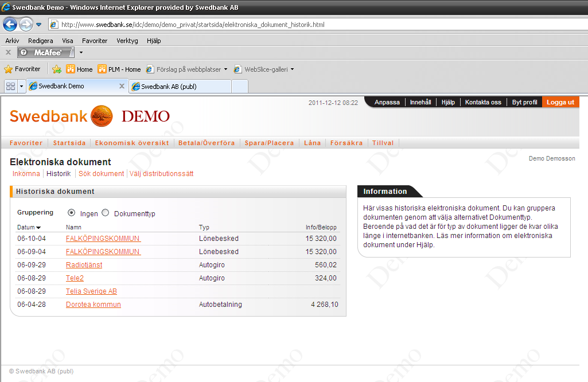Open the Favoriter star button
Screen dimensions: 588x382
22,69
